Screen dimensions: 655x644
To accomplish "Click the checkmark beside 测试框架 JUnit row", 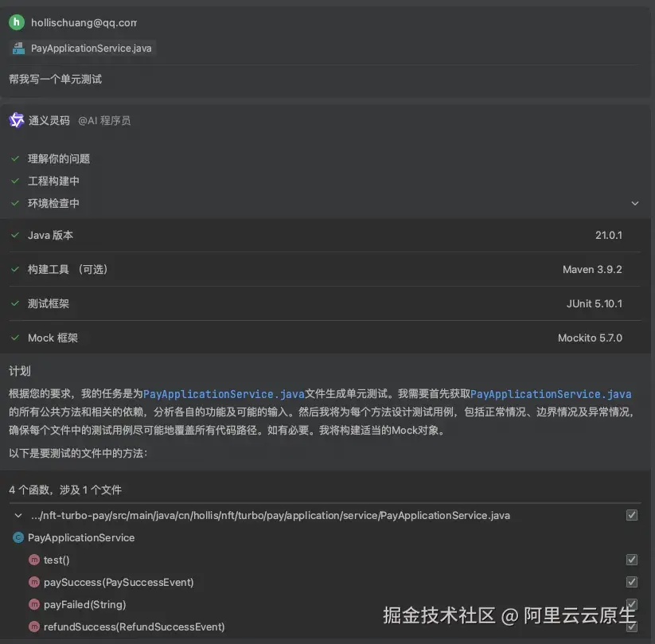I will pos(14,303).
